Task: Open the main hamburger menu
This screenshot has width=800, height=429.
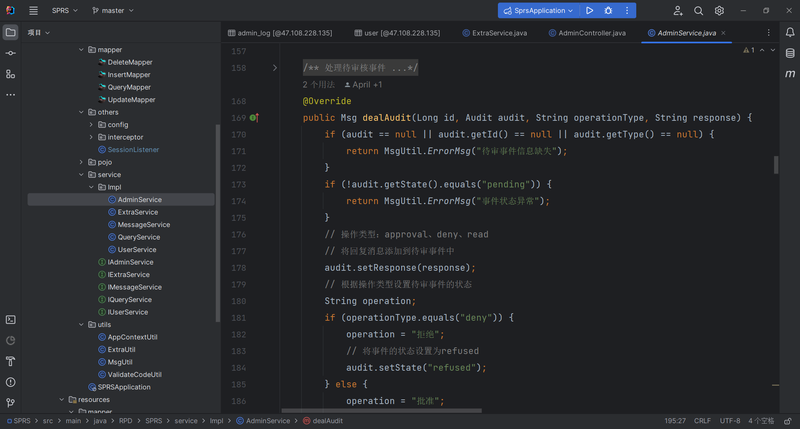Action: tap(33, 10)
